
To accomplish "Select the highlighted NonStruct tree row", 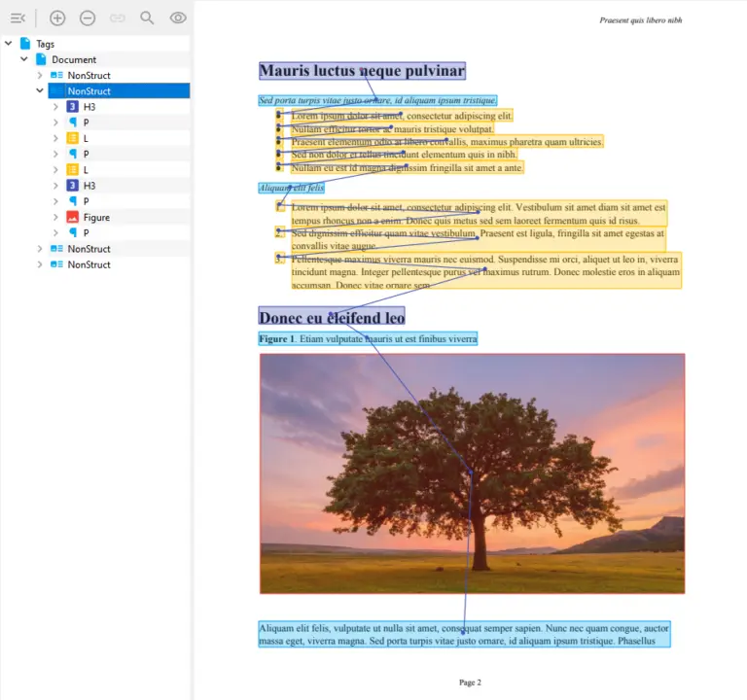I will (119, 90).
